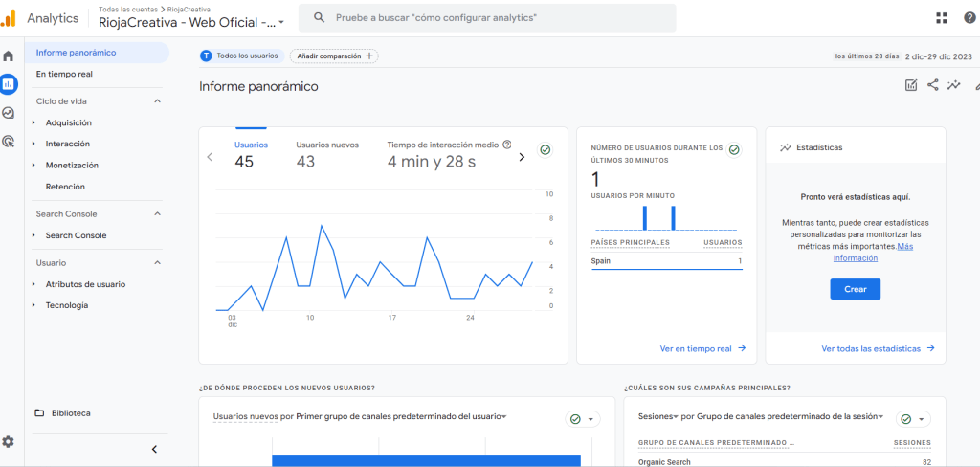Expand Atributos de usuario item
Image resolution: width=980 pixels, height=467 pixels.
point(33,284)
